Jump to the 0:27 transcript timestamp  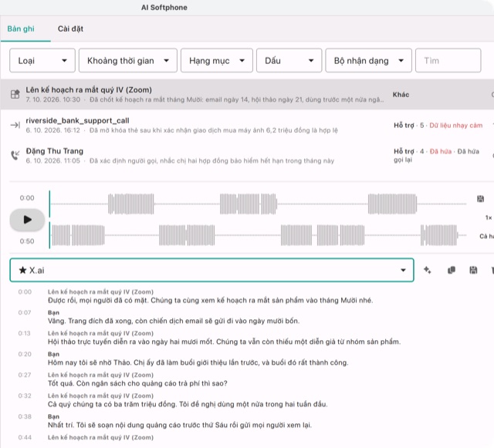coord(25,375)
